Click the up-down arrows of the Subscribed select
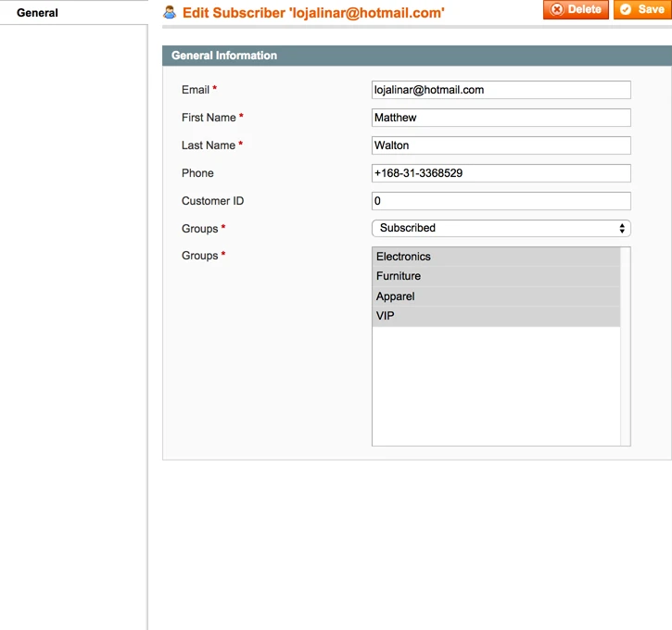Viewport: 672px width, 630px height. pyautogui.click(x=622, y=228)
